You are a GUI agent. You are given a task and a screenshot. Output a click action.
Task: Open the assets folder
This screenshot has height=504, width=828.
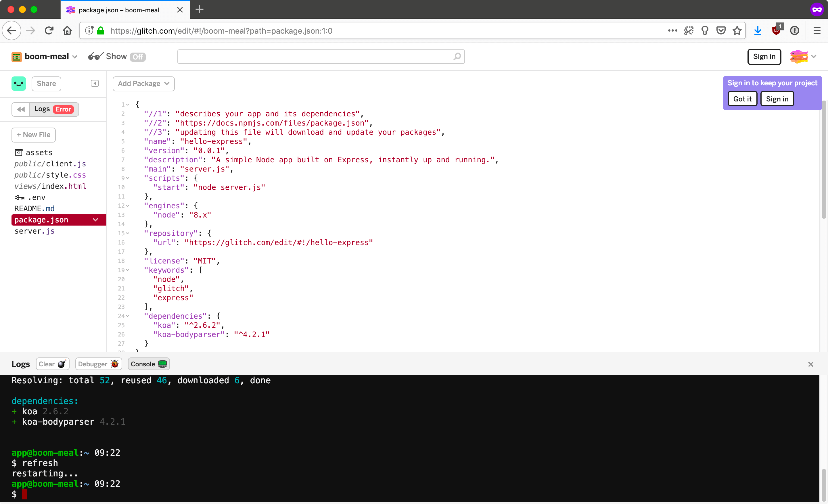[34, 153]
